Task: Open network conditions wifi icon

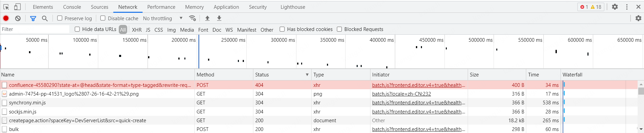Action: click(x=192, y=18)
